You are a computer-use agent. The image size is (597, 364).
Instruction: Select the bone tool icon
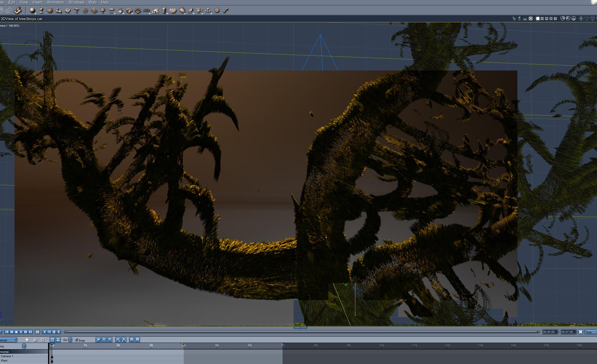[x=226, y=10]
